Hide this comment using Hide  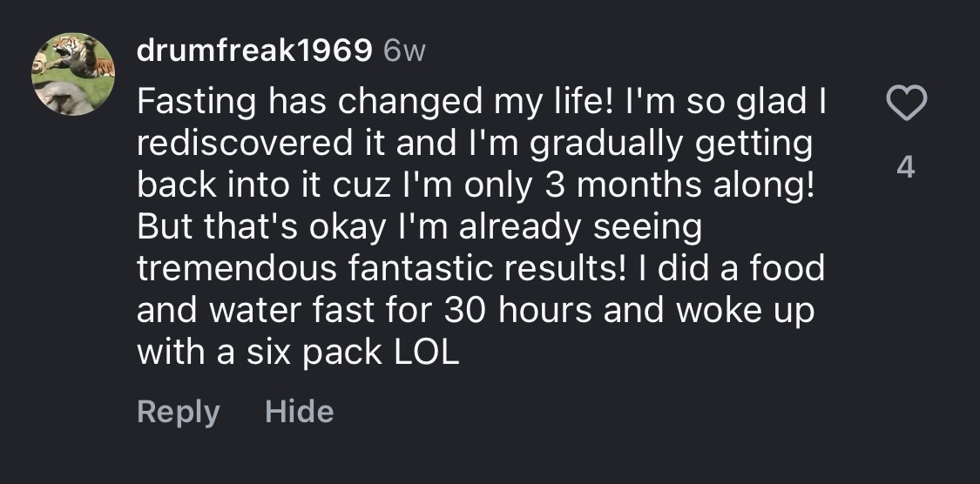pos(299,412)
